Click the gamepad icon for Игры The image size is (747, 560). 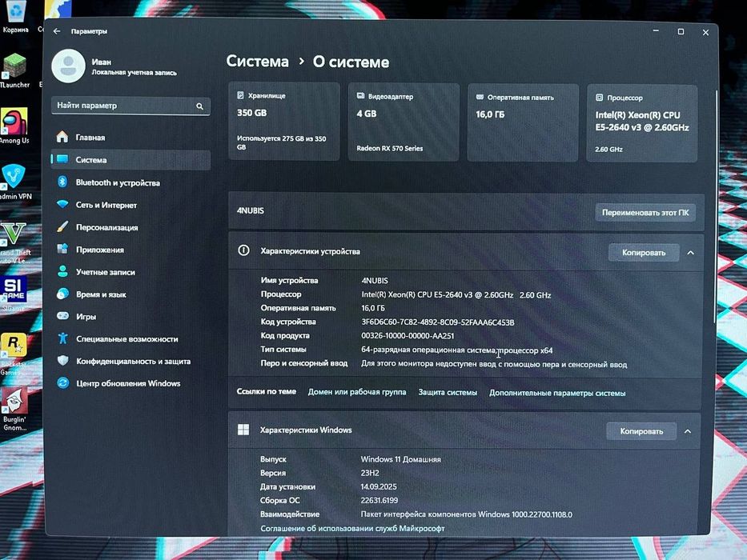(62, 316)
